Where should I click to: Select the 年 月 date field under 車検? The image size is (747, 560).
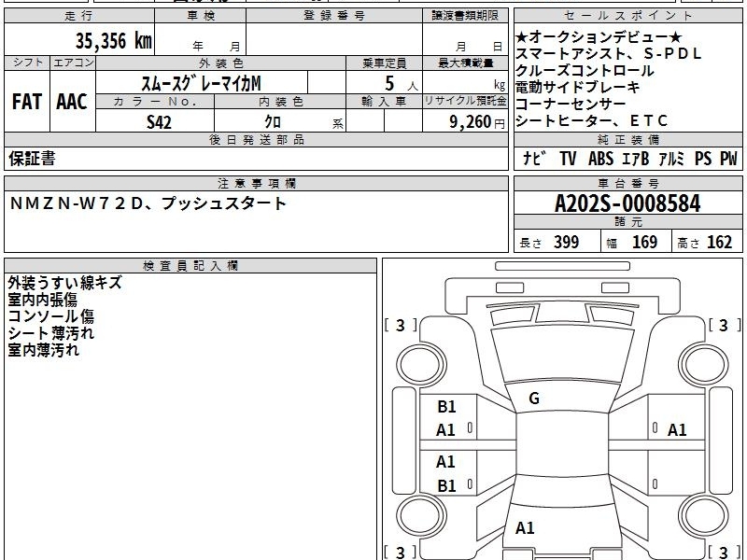(217, 46)
